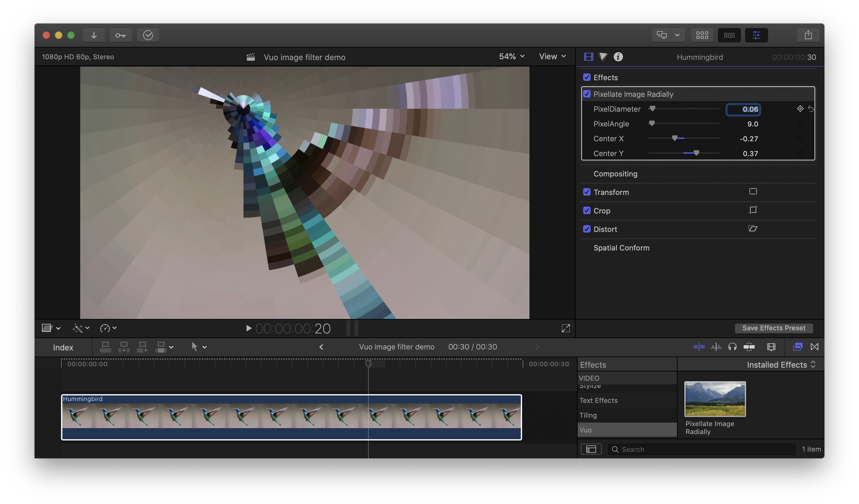This screenshot has width=859, height=504.
Task: Select Text Effects category in sidebar
Action: [x=599, y=400]
